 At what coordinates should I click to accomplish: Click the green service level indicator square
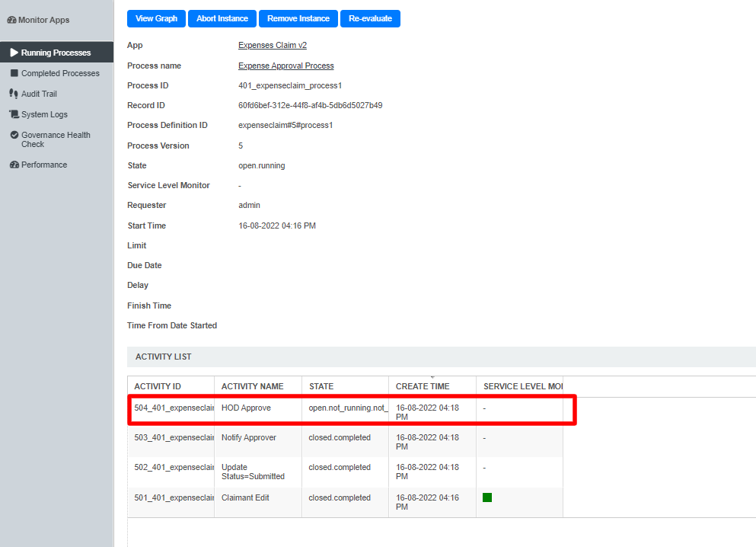(487, 497)
